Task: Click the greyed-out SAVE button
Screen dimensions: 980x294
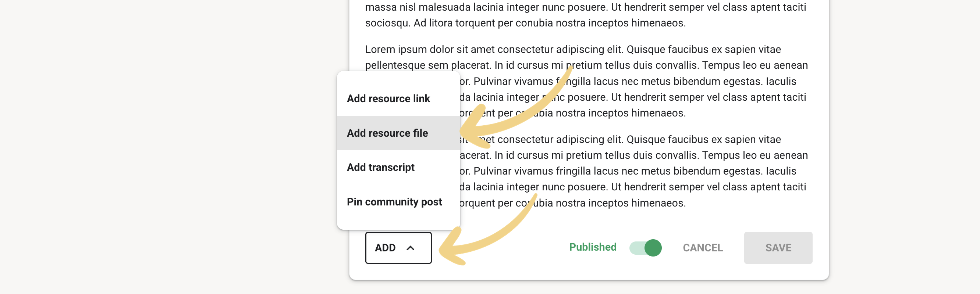Action: (x=778, y=248)
